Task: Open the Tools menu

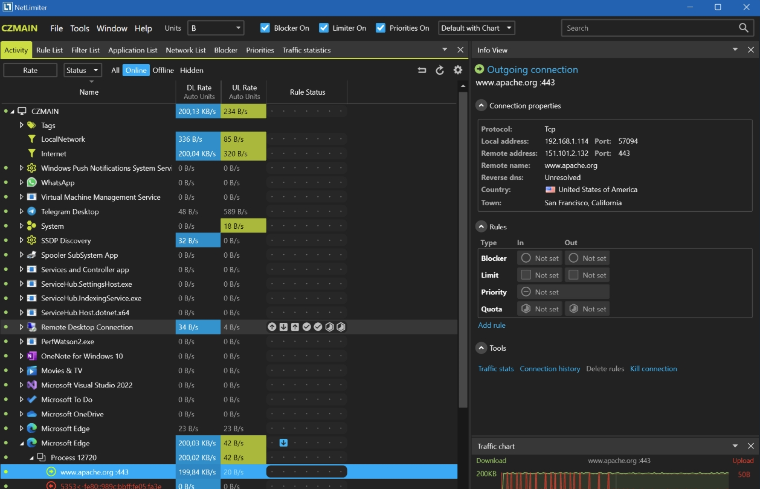Action: [80, 28]
